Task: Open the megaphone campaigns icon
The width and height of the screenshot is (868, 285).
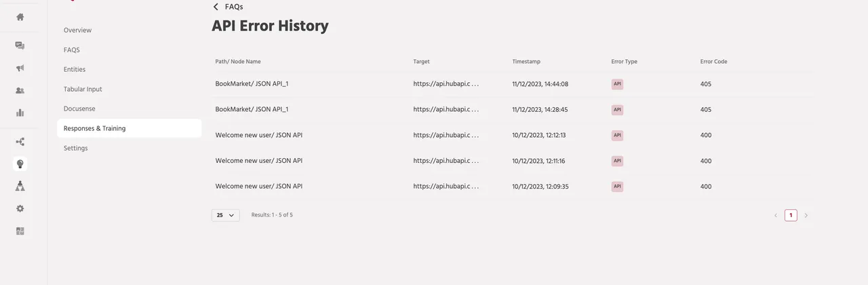Action: pos(20,68)
